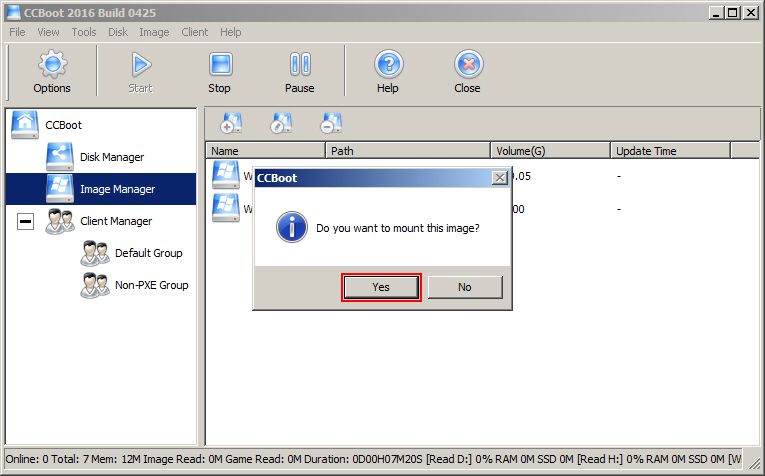
Task: Open the Default Group
Action: [x=148, y=253]
